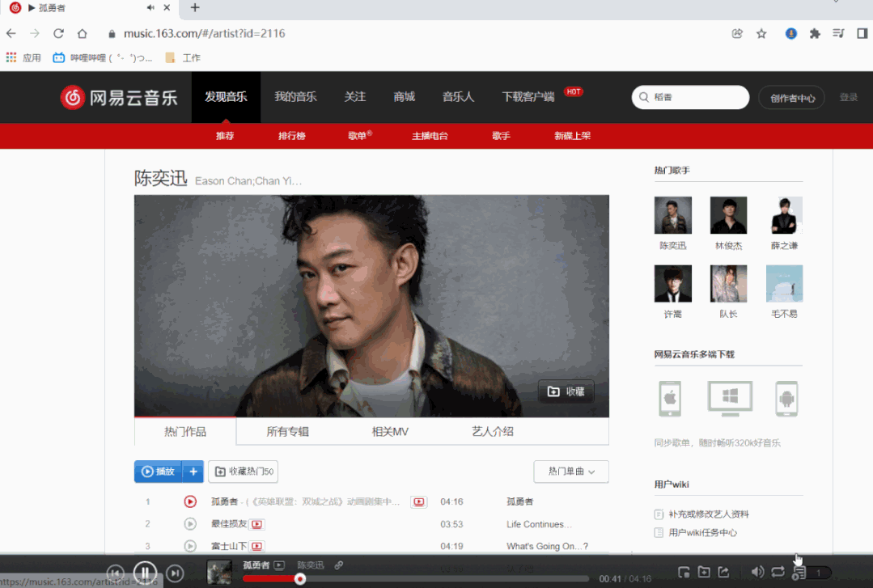Download the iPhone client via Apple icon
Screen dimensions: 873x588
coord(671,399)
